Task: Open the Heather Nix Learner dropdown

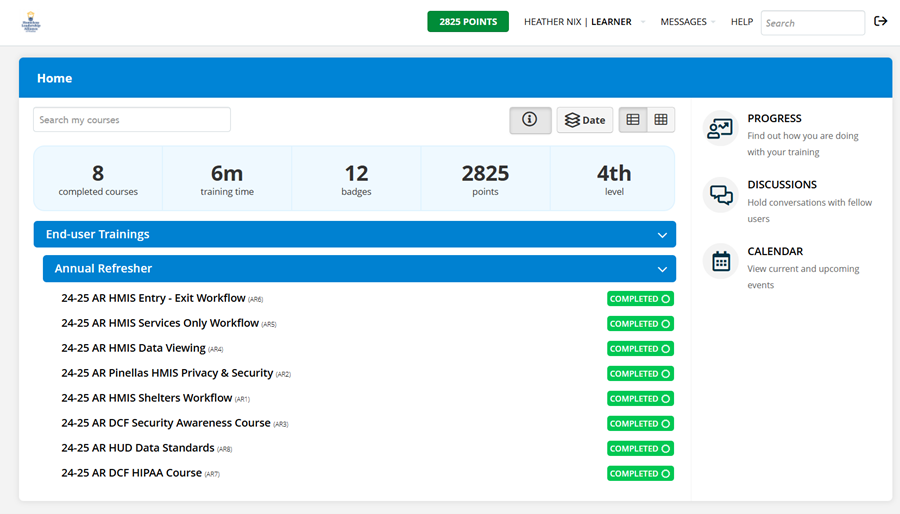Action: tap(584, 22)
